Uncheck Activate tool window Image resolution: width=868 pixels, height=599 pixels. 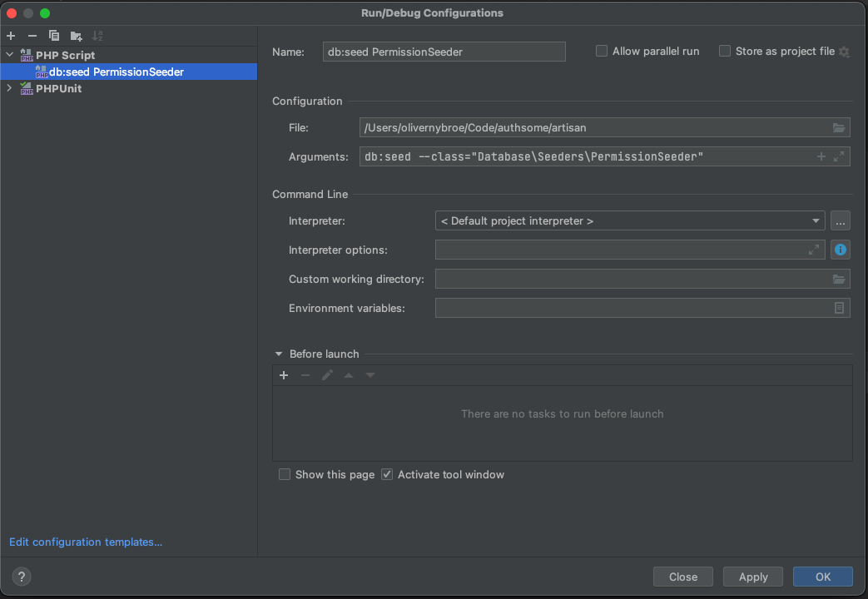point(387,474)
